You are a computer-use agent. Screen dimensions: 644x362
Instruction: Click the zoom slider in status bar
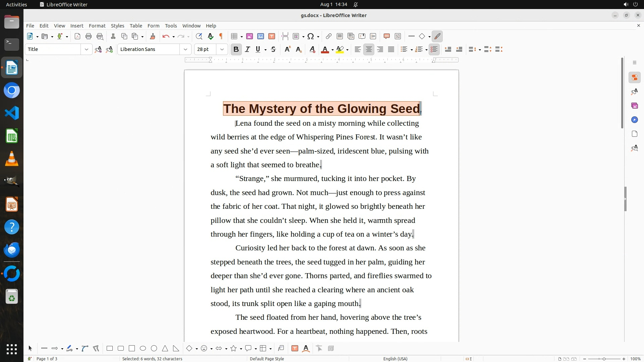click(604, 359)
